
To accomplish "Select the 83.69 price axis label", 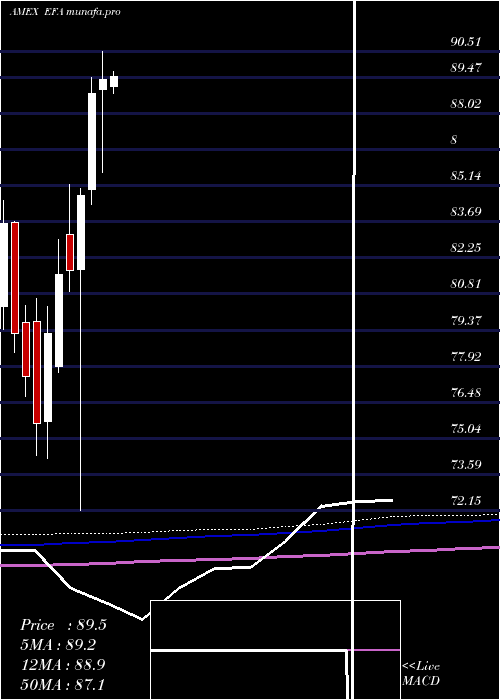I will tap(466, 211).
